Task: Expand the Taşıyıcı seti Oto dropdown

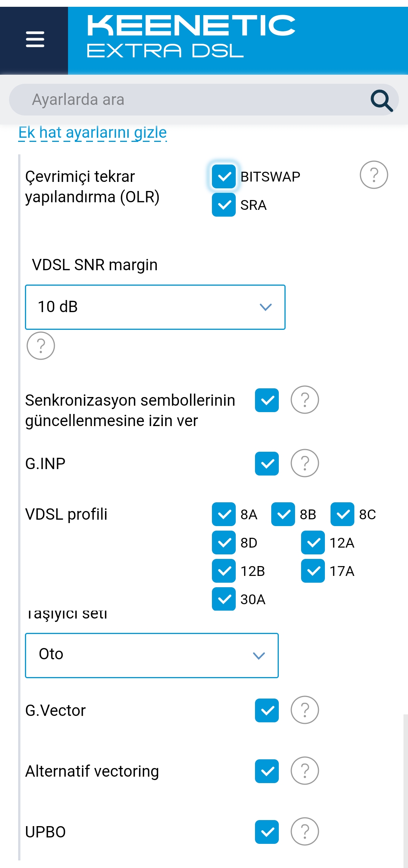Action: pos(152,656)
